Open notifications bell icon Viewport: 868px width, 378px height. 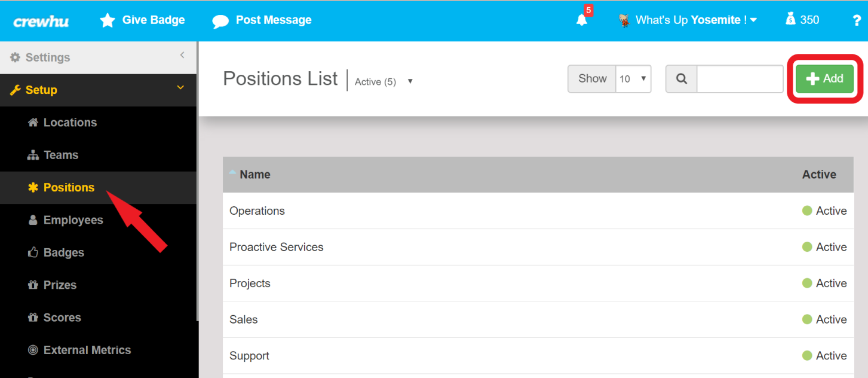(581, 20)
